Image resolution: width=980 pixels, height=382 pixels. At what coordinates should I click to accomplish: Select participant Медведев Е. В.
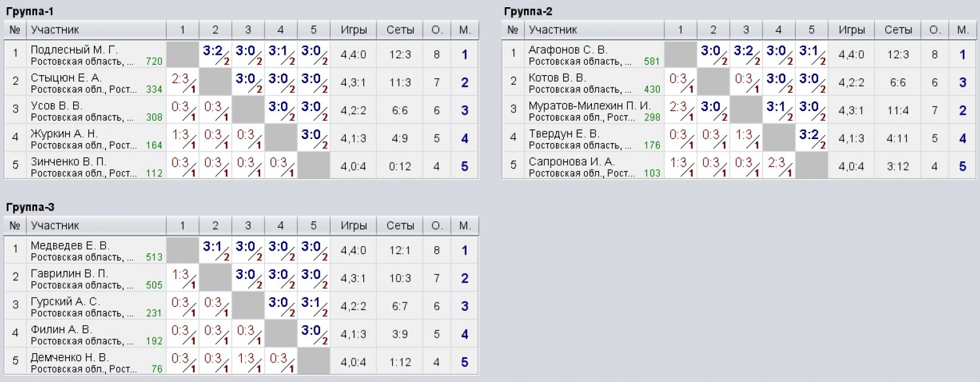[70, 246]
